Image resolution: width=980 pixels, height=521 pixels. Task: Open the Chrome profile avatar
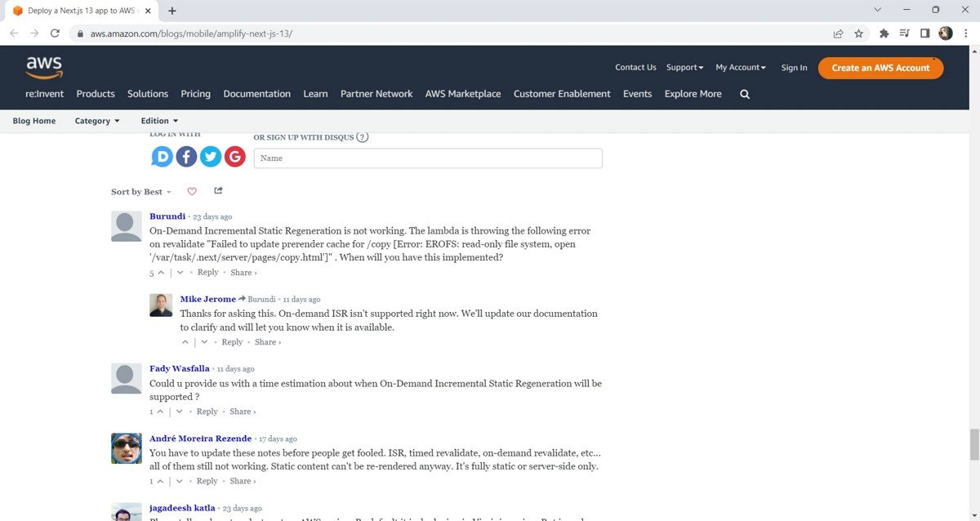pyautogui.click(x=946, y=33)
